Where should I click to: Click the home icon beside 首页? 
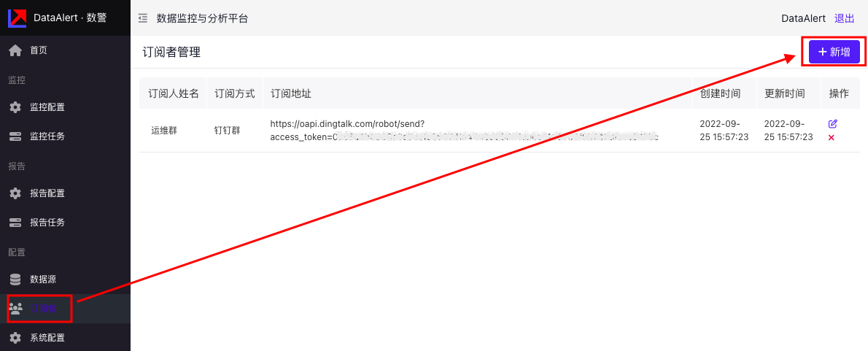(15, 50)
